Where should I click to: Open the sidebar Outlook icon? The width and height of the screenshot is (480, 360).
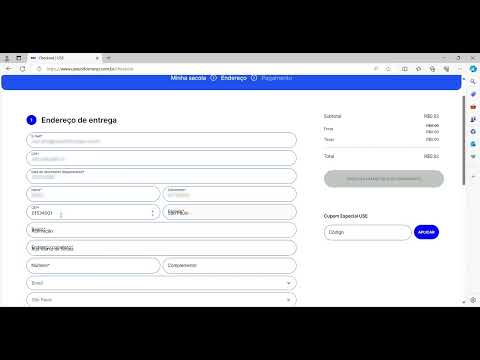(473, 144)
